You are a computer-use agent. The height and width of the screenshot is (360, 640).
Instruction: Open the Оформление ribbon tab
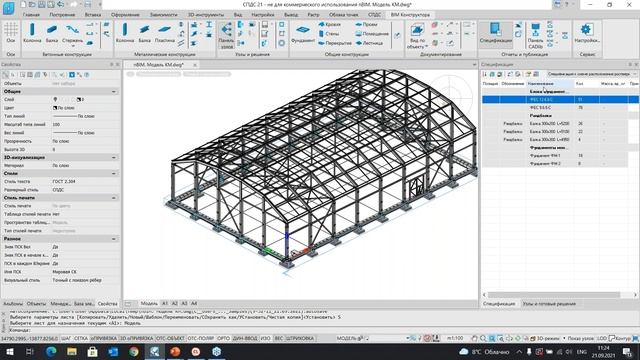125,15
